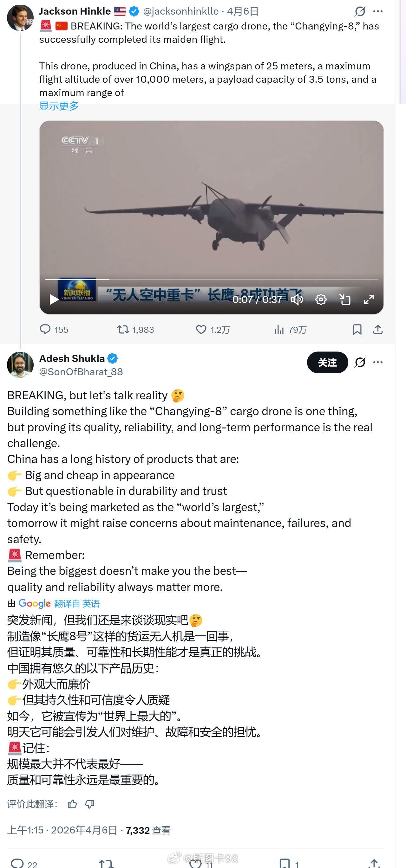Image resolution: width=406 pixels, height=868 pixels.
Task: Mute the video audio
Action: tap(297, 299)
